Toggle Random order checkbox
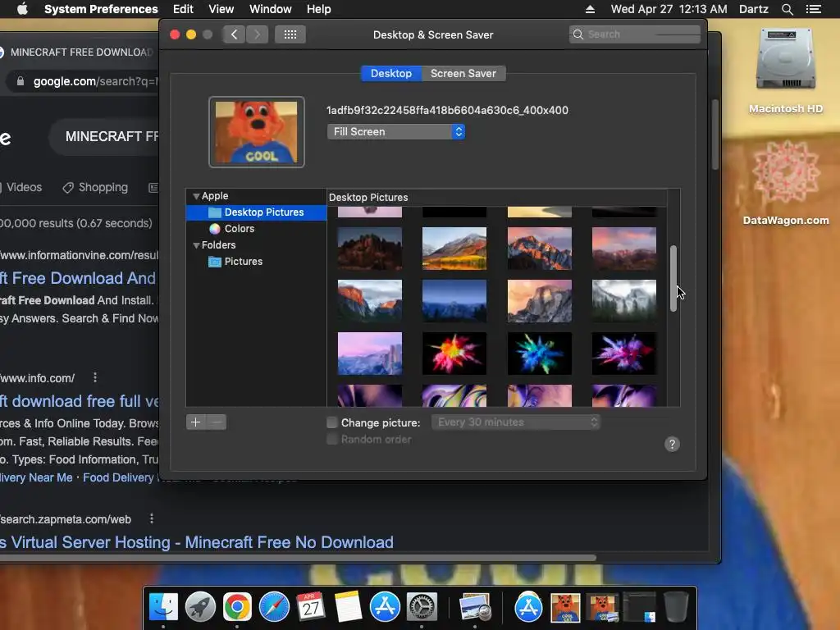The height and width of the screenshot is (630, 840). point(332,440)
